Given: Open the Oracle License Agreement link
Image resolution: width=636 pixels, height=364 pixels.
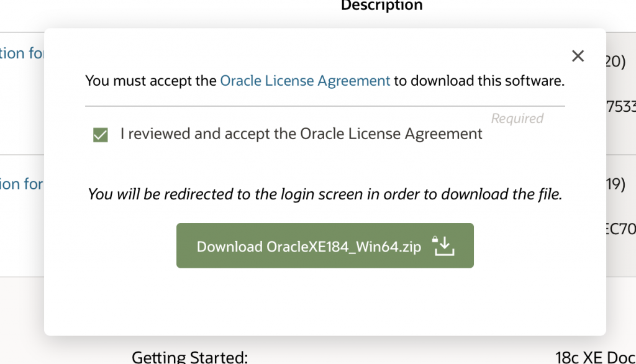Looking at the screenshot, I should pyautogui.click(x=305, y=81).
